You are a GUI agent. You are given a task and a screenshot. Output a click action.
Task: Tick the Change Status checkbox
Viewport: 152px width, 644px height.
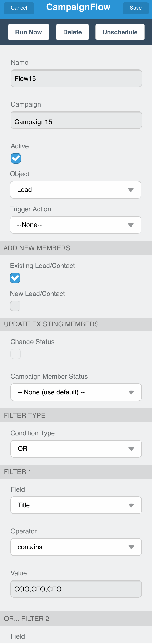16,354
